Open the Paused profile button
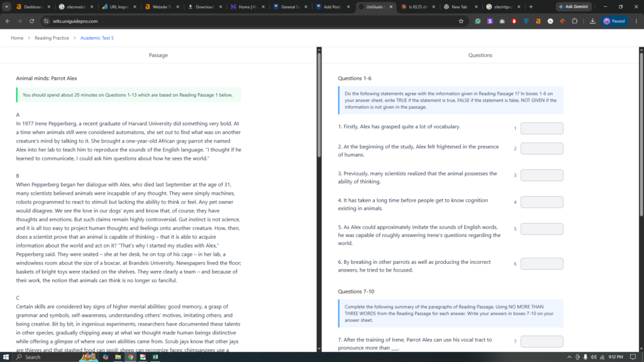This screenshot has width=644, height=362. click(614, 21)
